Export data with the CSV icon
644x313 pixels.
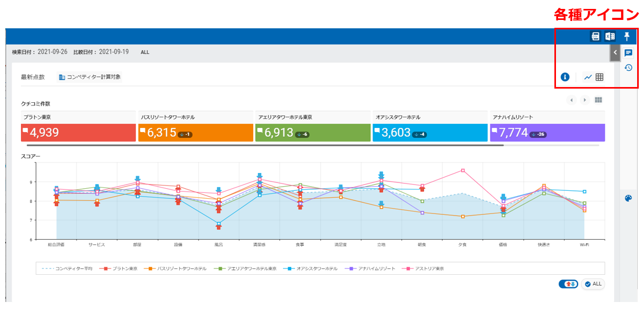(x=595, y=36)
